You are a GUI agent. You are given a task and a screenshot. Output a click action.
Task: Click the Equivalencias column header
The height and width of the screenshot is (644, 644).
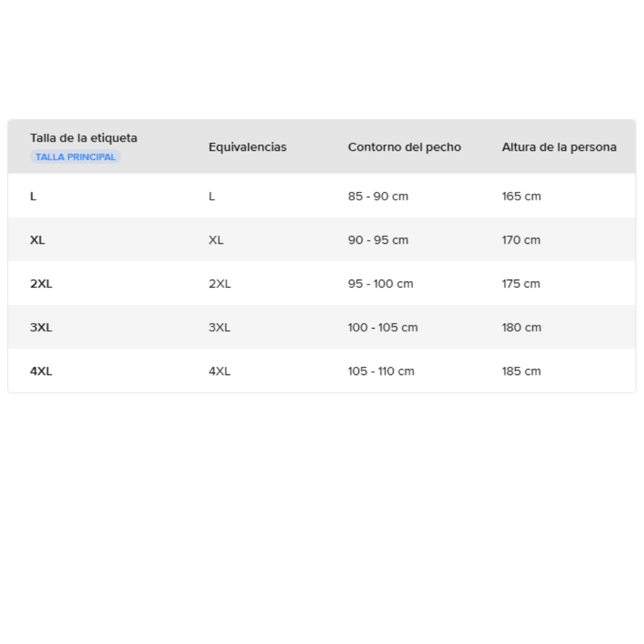tap(247, 147)
